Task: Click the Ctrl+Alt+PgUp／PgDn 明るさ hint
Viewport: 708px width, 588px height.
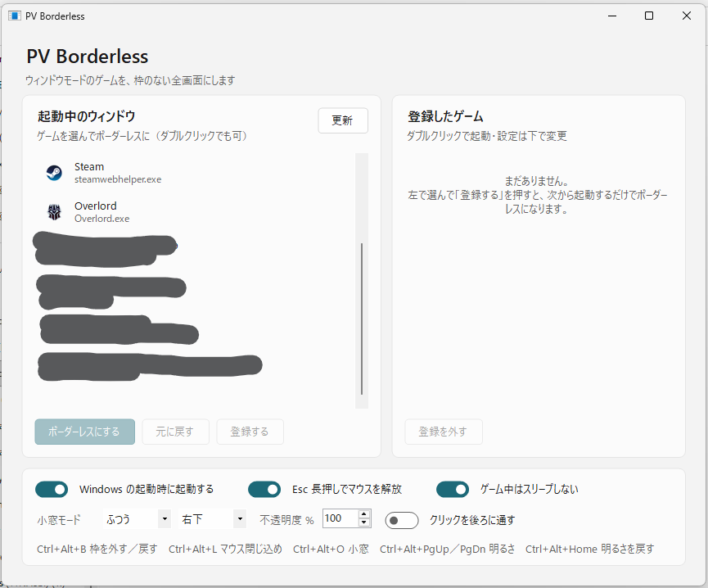Action: pyautogui.click(x=448, y=550)
